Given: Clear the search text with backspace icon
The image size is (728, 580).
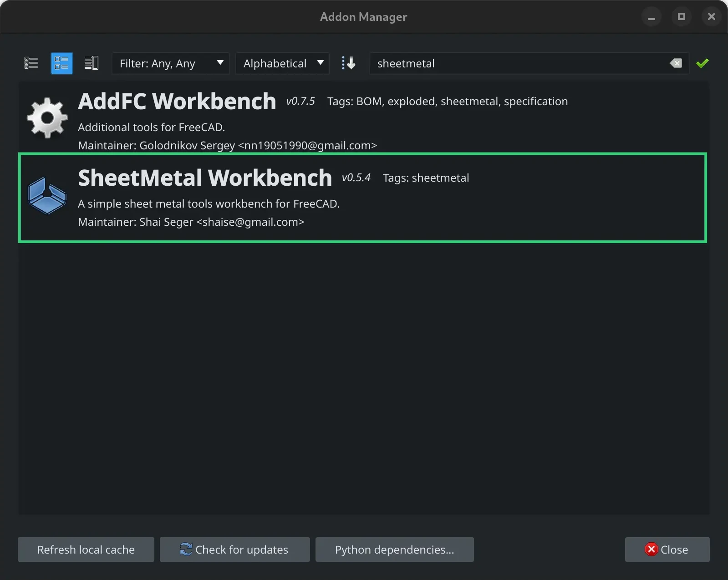Looking at the screenshot, I should tap(676, 63).
